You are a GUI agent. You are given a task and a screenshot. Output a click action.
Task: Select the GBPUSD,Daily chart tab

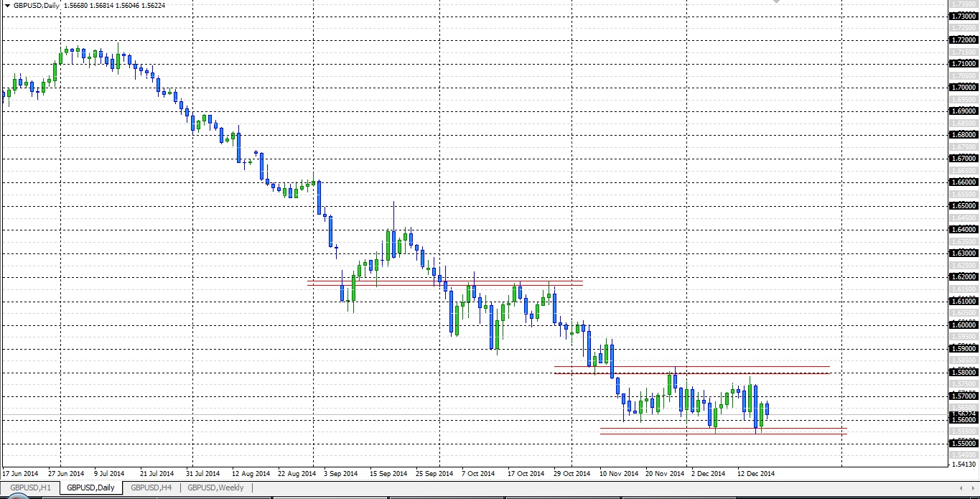pos(90,488)
